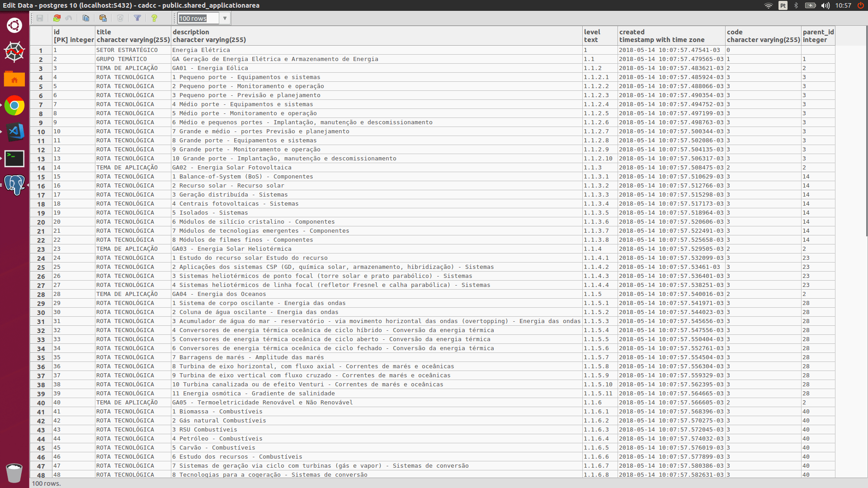Select the title column header
The width and height of the screenshot is (868, 488).
(x=132, y=36)
